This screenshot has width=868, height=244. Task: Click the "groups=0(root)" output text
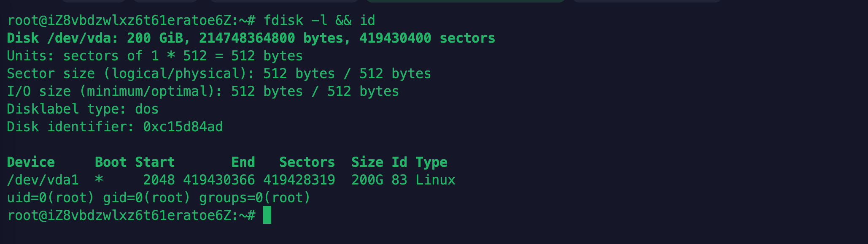click(255, 198)
